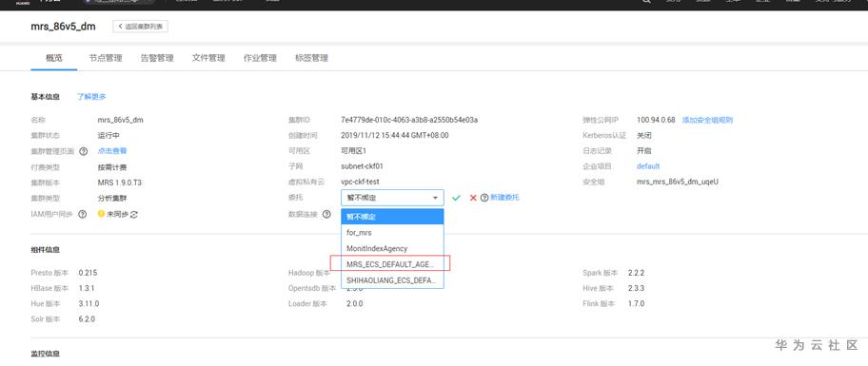Click the 组件信息 section heading
The image size is (868, 366).
point(46,250)
